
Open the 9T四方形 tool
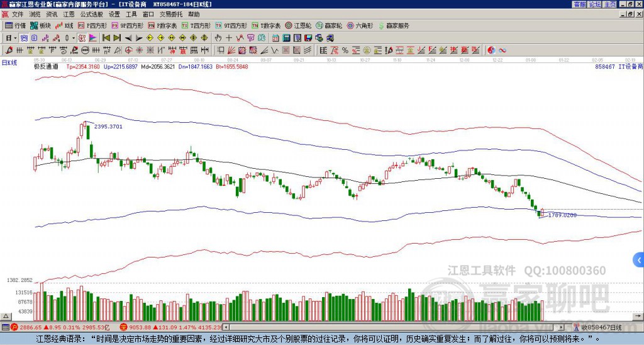pyautogui.click(x=231, y=26)
